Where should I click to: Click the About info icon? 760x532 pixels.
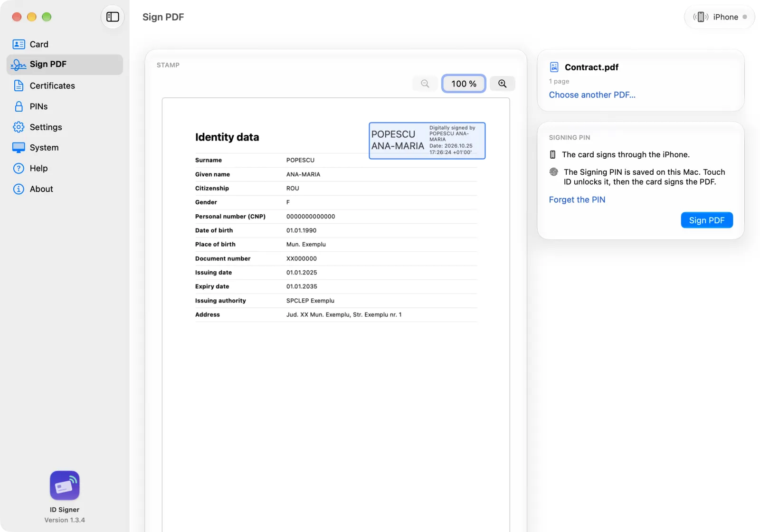click(19, 189)
